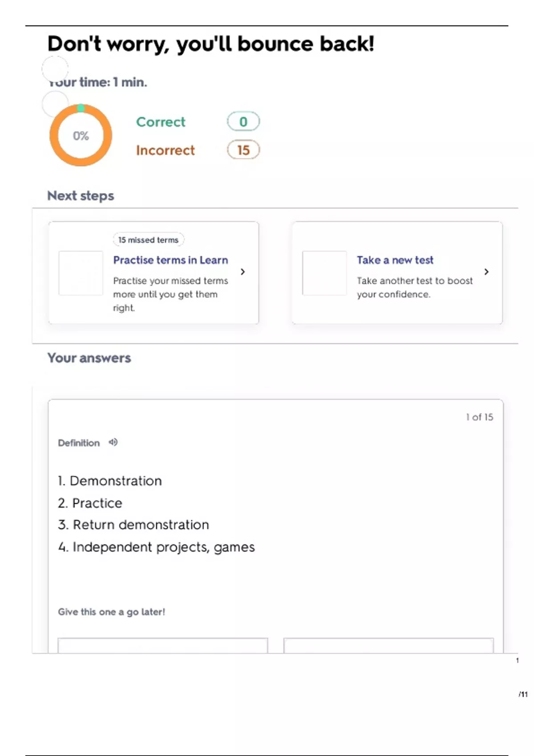
Task: Click the 1 of 15 question counter
Action: 479,417
